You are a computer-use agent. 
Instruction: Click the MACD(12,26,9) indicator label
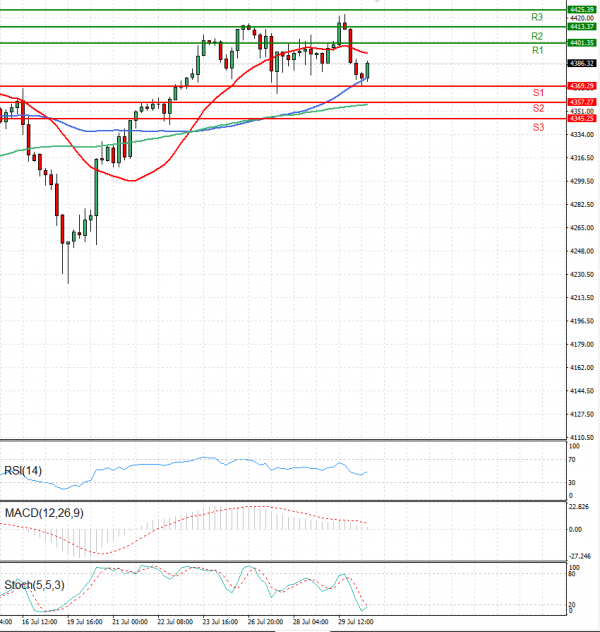pyautogui.click(x=44, y=513)
